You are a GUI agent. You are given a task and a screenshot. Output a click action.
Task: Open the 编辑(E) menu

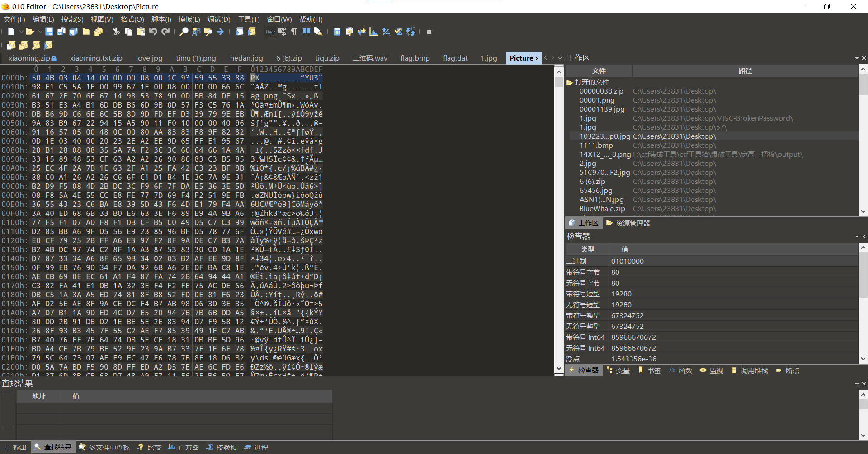43,19
